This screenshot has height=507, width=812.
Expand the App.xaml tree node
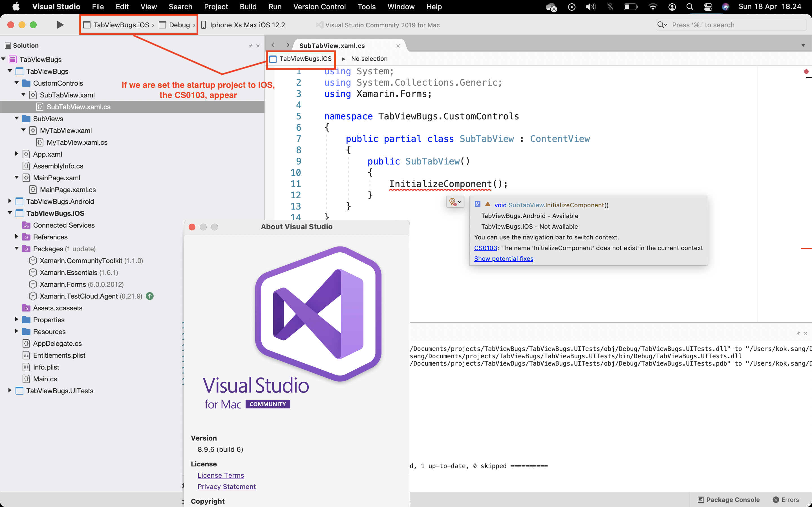pyautogui.click(x=16, y=154)
